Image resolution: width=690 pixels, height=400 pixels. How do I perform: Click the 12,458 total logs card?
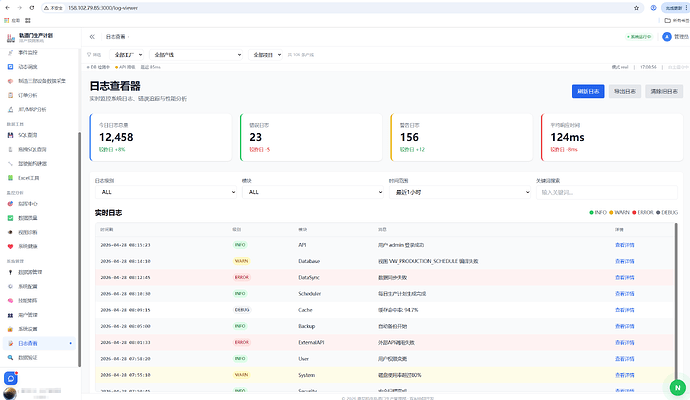tap(161, 137)
